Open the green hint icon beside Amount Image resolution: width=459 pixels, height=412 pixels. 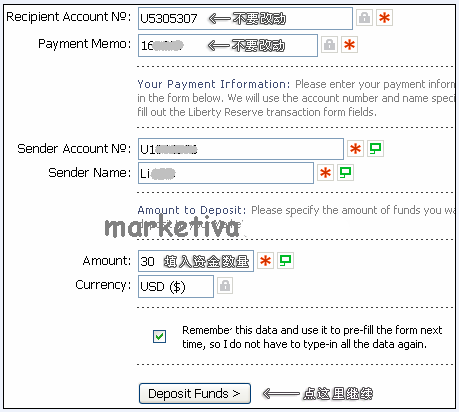pos(285,261)
